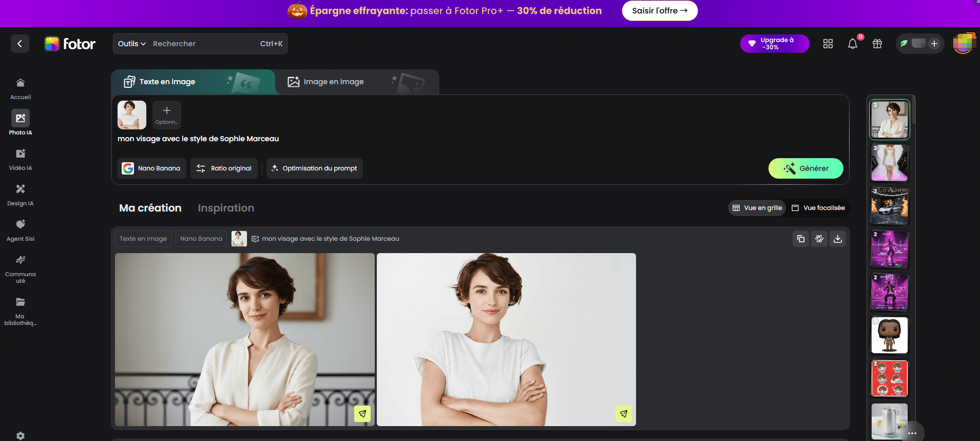
Task: Click Upgrade à -30% button
Action: (x=775, y=44)
